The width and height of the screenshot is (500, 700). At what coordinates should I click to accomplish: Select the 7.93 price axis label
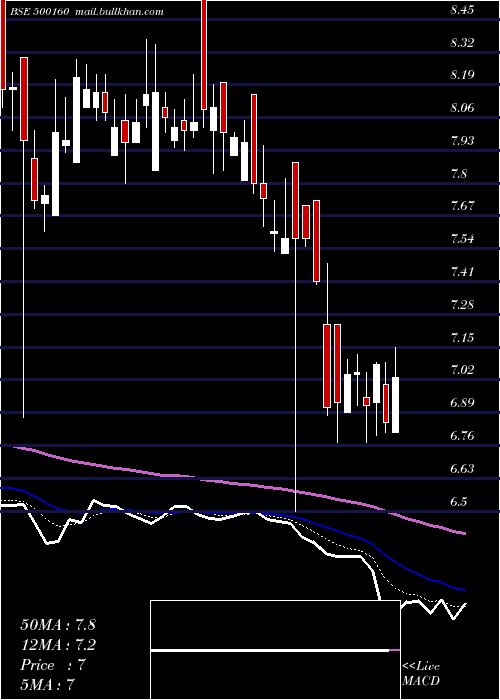click(x=462, y=141)
